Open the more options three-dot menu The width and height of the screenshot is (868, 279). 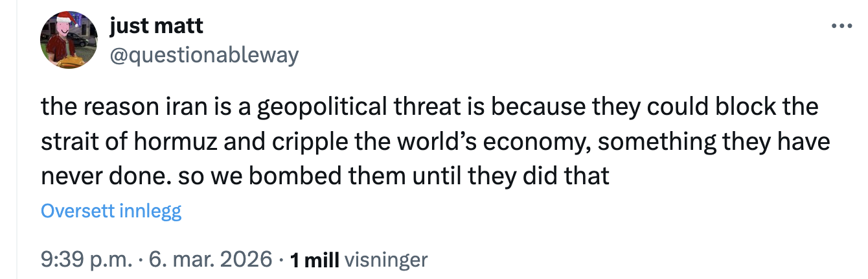coord(841,27)
